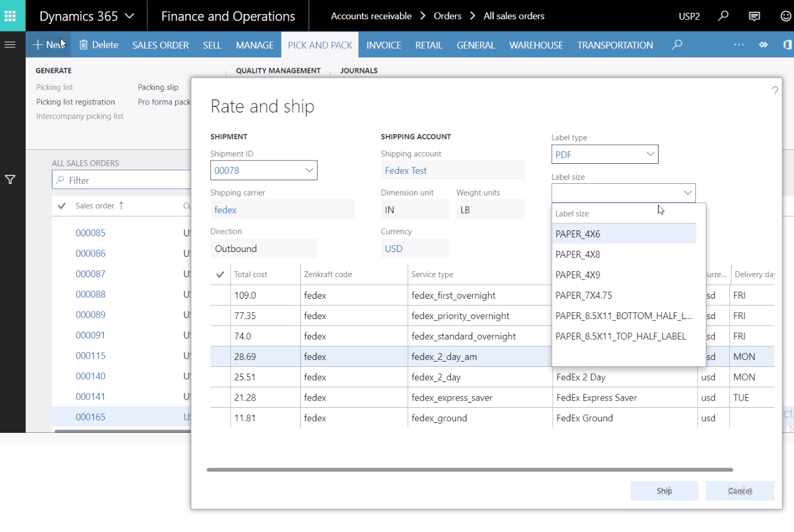
Task: Click the Filter input field
Action: tap(121, 180)
